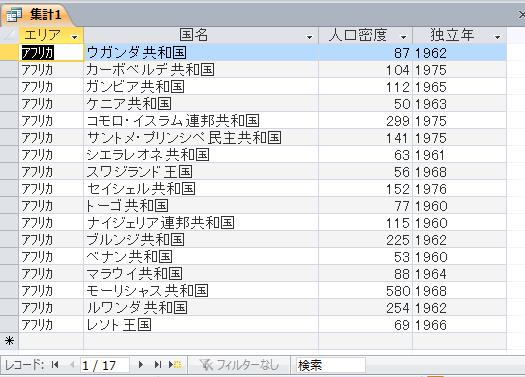The width and height of the screenshot is (525, 377).
Task: Select the 独立年 column header
Action: tap(459, 35)
